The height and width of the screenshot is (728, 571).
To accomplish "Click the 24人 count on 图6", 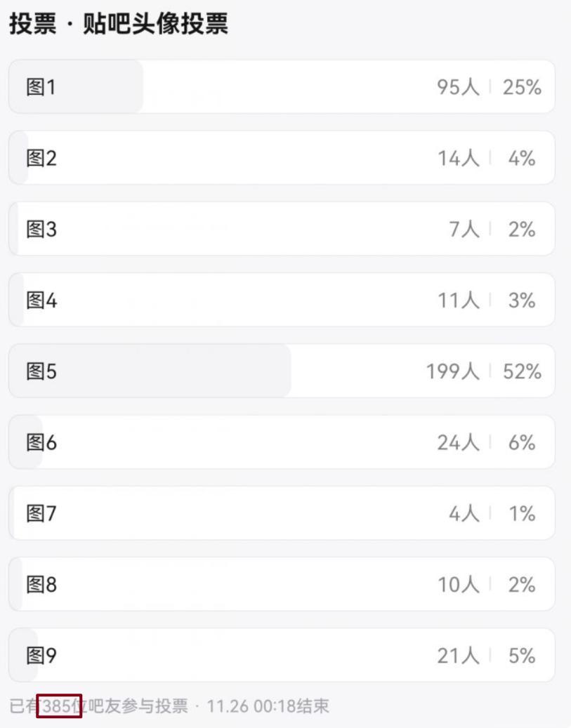I will click(x=458, y=443).
